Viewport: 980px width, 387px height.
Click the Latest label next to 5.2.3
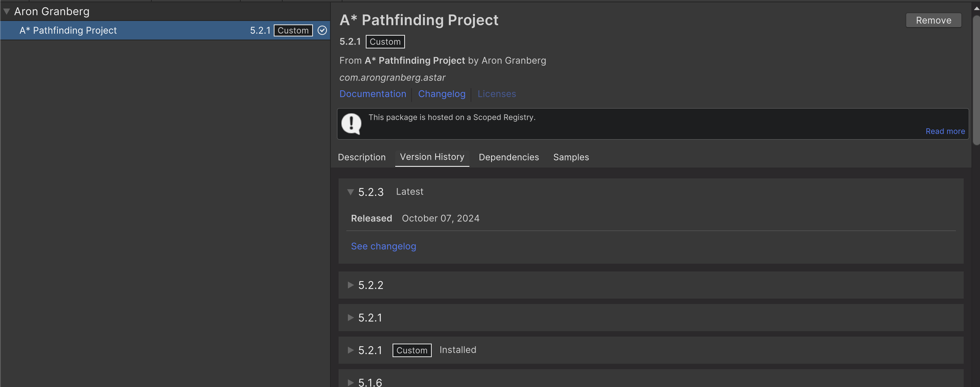click(x=410, y=192)
